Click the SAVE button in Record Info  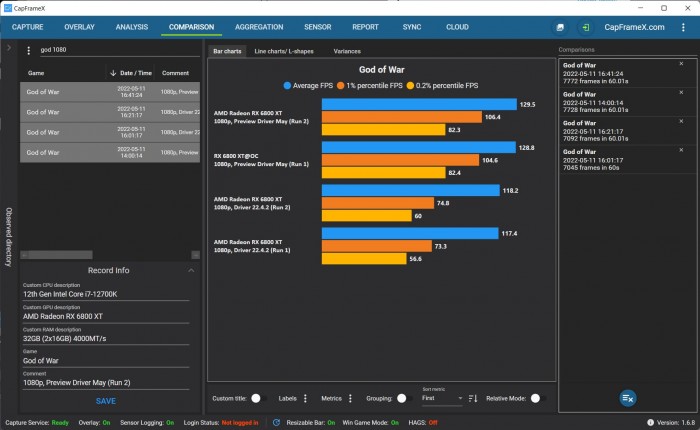click(x=105, y=400)
